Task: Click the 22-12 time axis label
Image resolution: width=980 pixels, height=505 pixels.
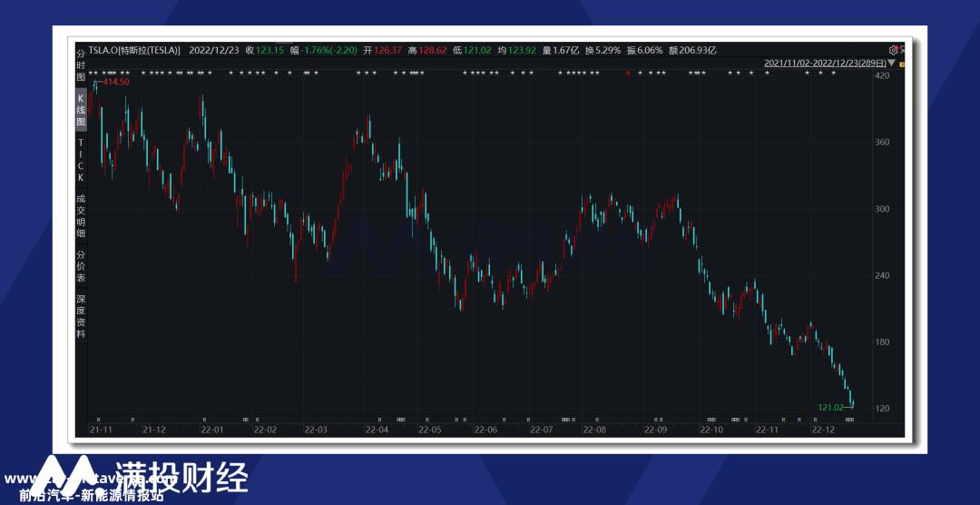Action: [x=822, y=430]
